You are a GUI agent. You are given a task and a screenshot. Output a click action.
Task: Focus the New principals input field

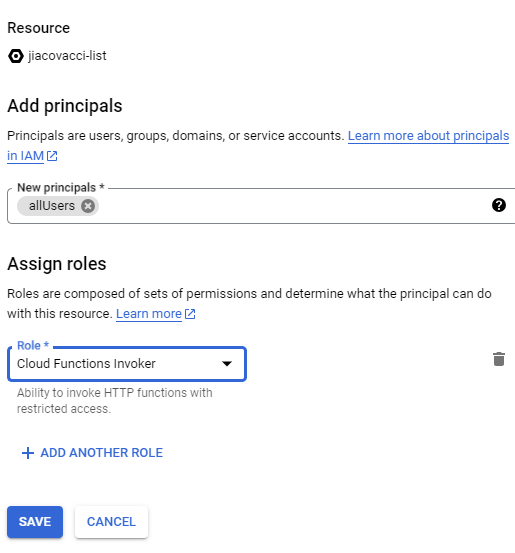pyautogui.click(x=293, y=206)
